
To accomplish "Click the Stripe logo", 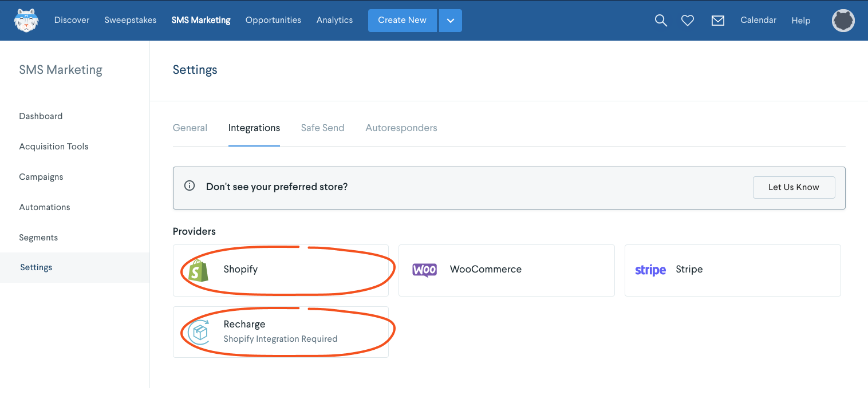I will pyautogui.click(x=650, y=270).
